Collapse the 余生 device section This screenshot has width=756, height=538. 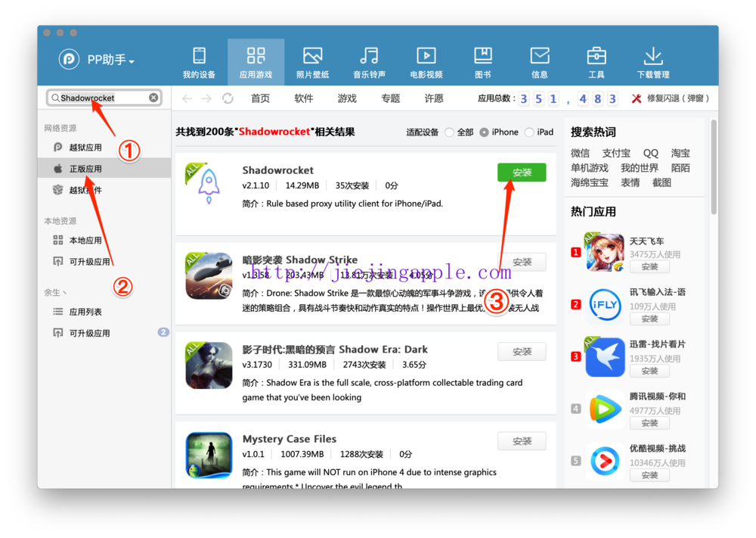point(55,292)
